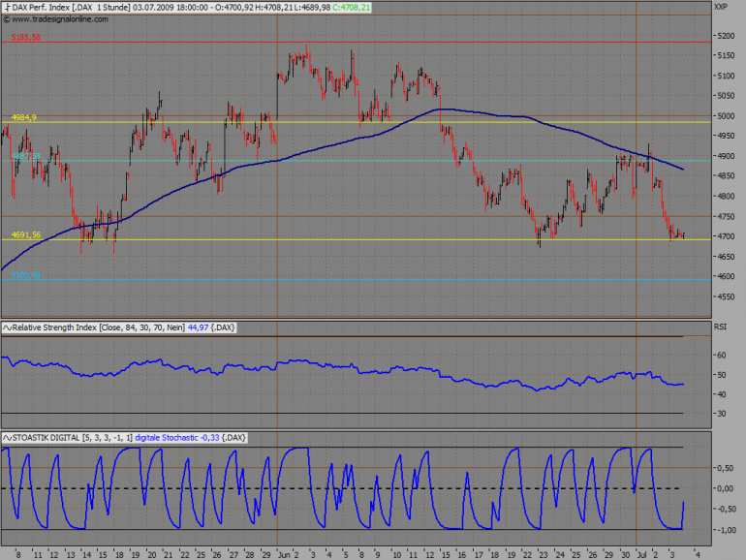The width and height of the screenshot is (746, 560).
Task: Open the www.tradesignalonline.com copyright text
Action: pos(55,19)
